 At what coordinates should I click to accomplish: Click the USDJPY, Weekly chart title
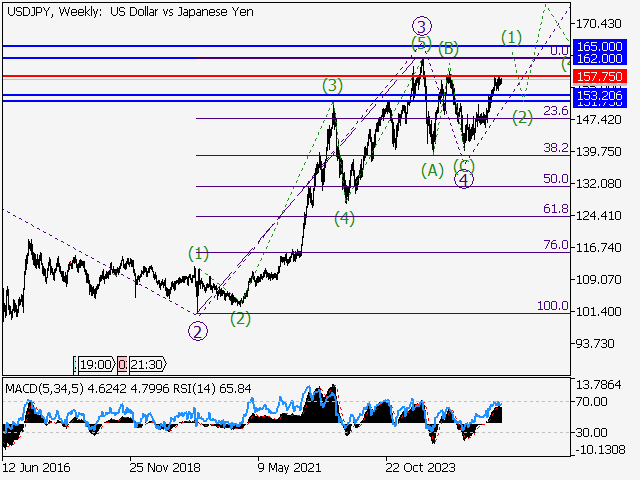[x=129, y=11]
